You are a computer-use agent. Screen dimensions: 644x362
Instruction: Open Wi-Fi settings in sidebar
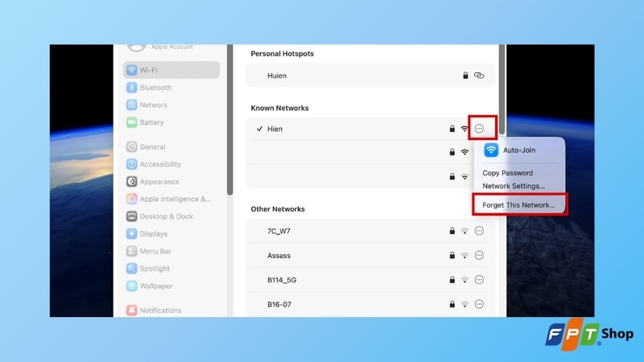[171, 70]
